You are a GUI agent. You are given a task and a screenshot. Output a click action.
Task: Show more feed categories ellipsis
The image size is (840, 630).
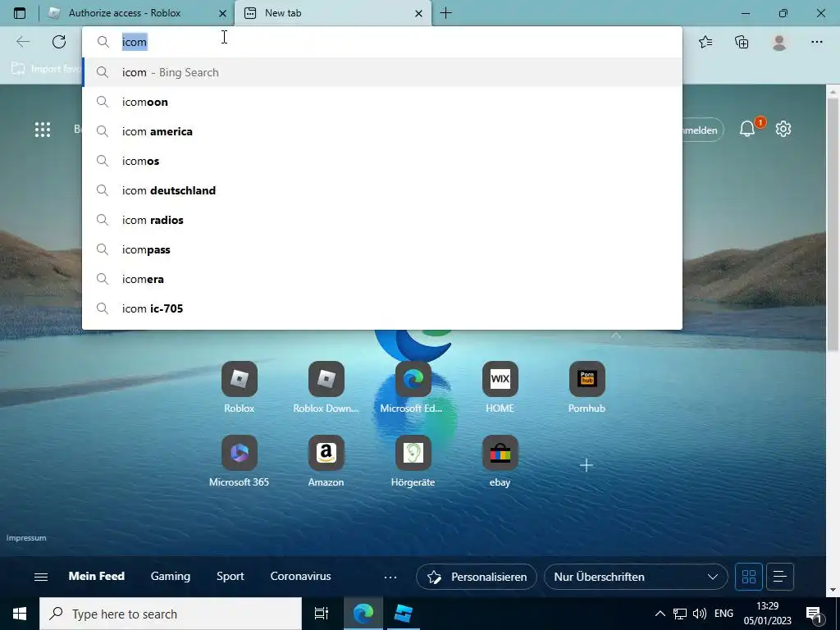(x=390, y=577)
